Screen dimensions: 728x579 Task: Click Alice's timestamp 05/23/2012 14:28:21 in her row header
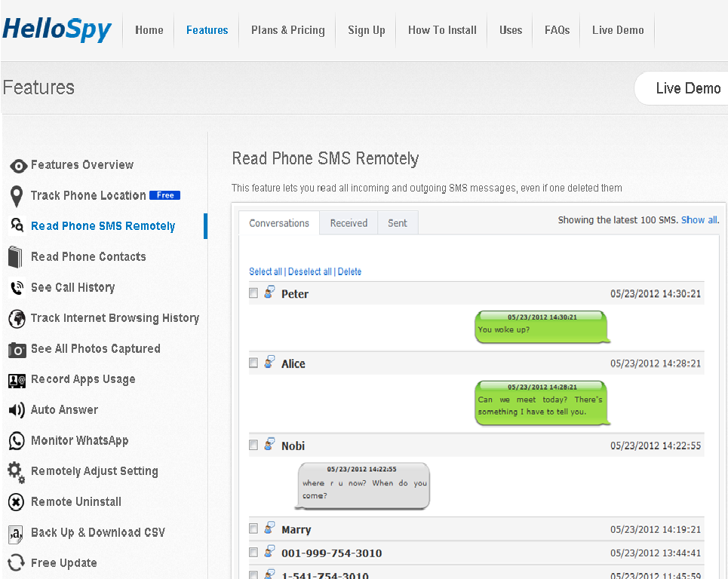click(656, 363)
